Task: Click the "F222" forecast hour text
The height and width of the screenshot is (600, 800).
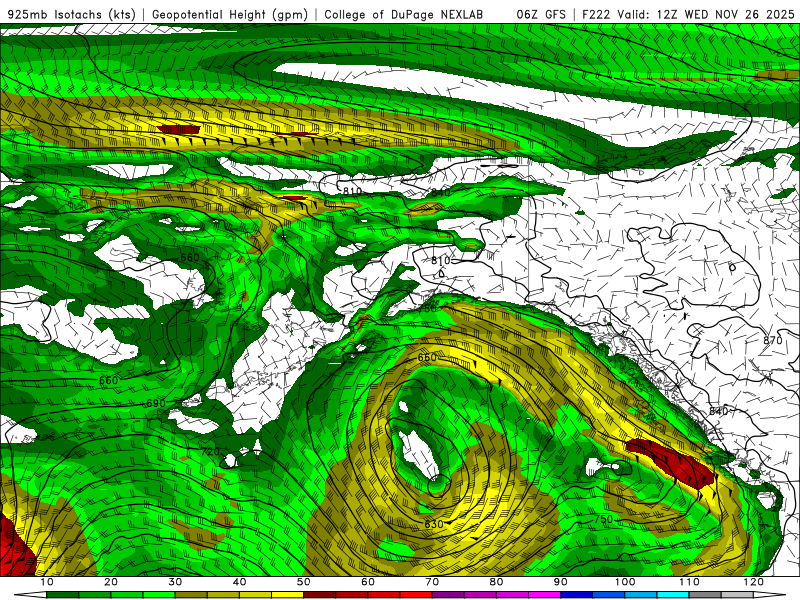Action: [596, 14]
